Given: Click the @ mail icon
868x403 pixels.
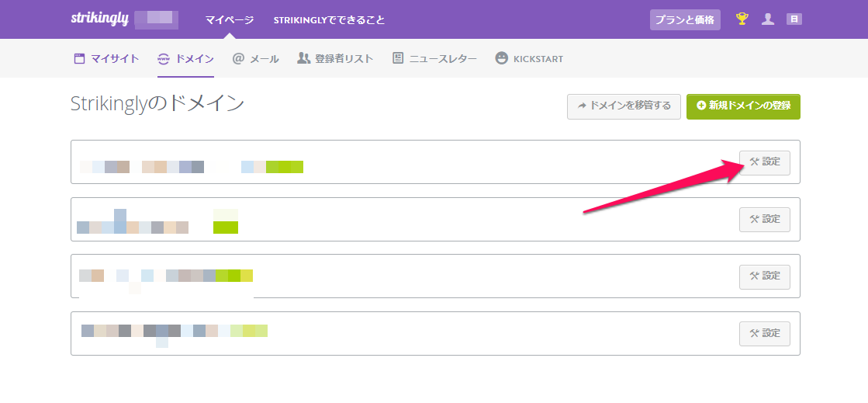Looking at the screenshot, I should coord(238,58).
